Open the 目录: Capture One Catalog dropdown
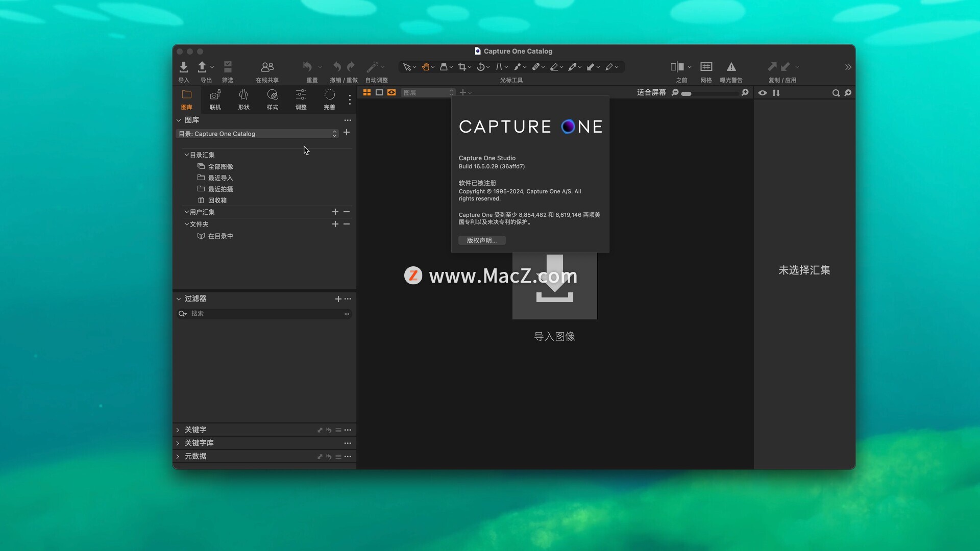Image resolution: width=980 pixels, height=551 pixels. click(257, 134)
